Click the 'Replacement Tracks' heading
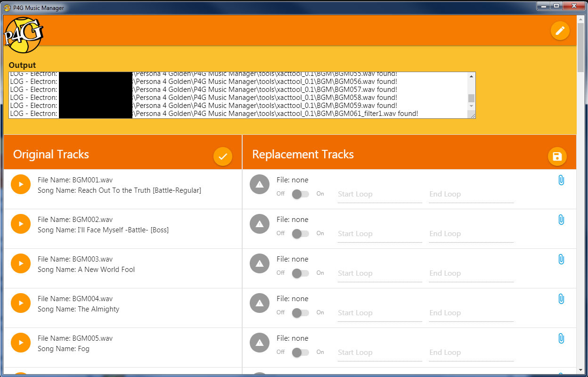Screen dimensions: 588x377 303,154
